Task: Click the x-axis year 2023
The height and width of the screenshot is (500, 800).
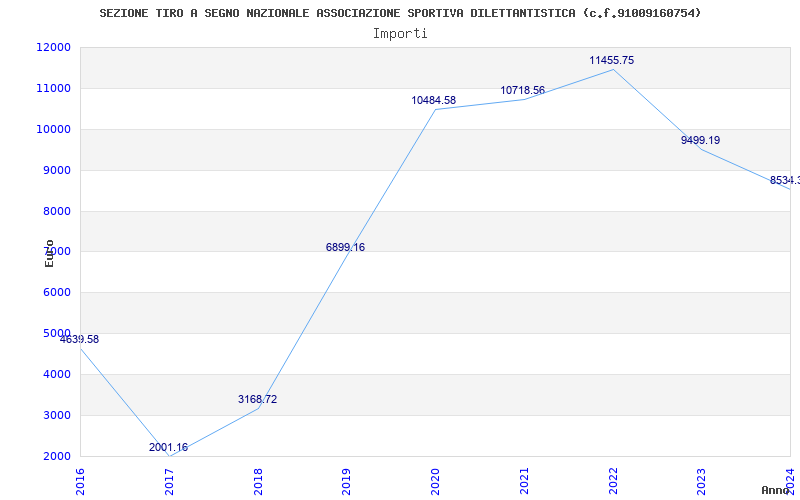Action: [x=702, y=481]
